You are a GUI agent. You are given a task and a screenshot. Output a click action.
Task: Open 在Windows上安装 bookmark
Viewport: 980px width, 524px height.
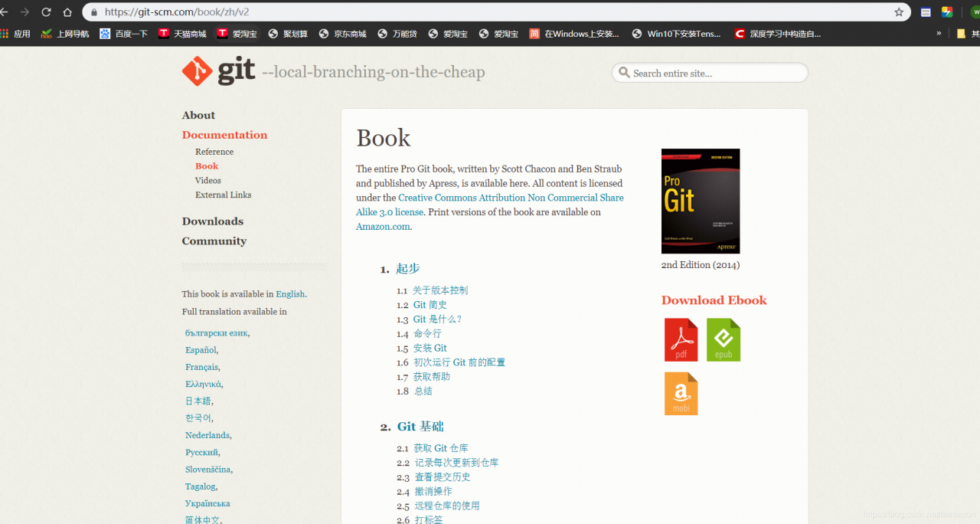tap(574, 34)
